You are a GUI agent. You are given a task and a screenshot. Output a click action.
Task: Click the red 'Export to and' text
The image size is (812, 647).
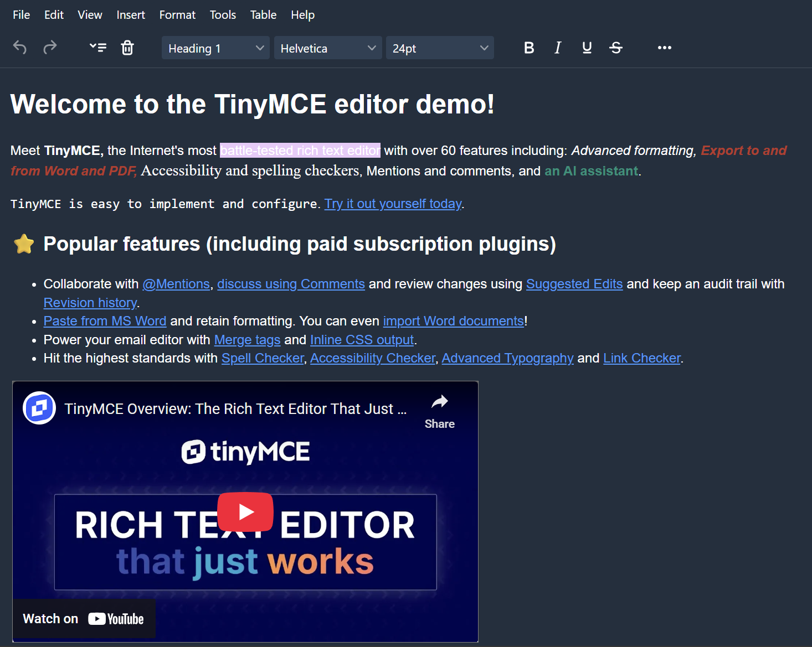744,151
